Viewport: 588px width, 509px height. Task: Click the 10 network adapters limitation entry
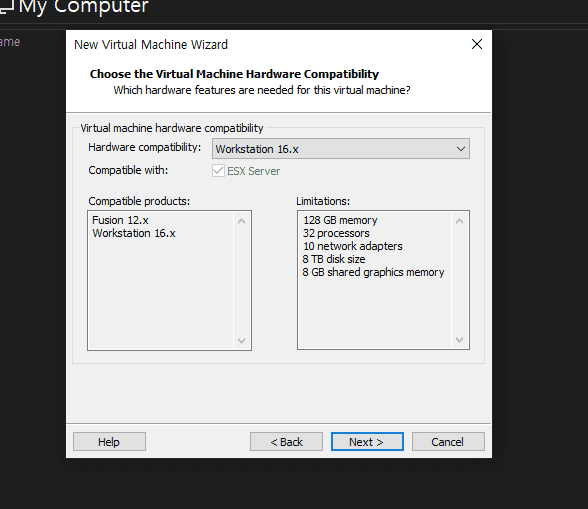click(352, 246)
